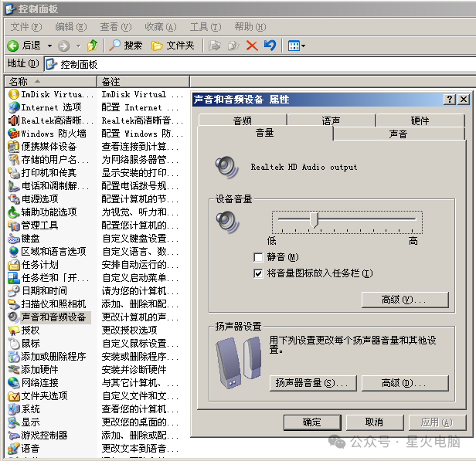Switch to the 硬件 (Hardware) tab
This screenshot has height=461, width=476.
point(420,120)
